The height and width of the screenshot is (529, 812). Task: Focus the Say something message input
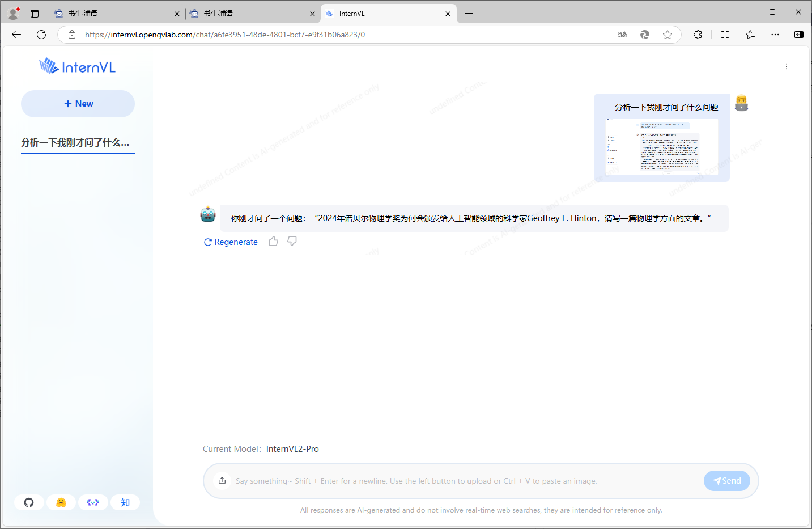click(x=466, y=481)
